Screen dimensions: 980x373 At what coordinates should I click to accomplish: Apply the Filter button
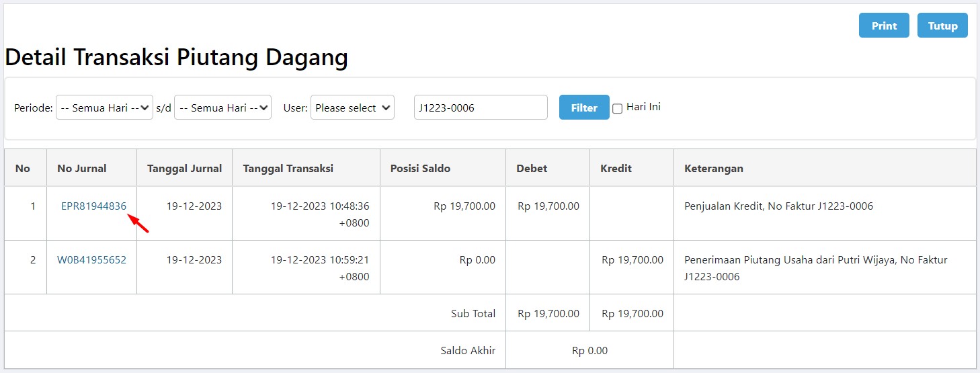[584, 108]
